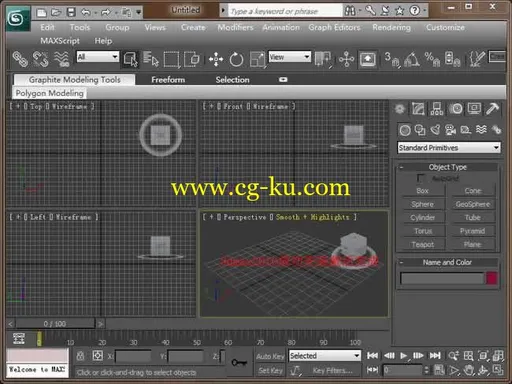The width and height of the screenshot is (512, 384).
Task: Open the Modify command panel tab
Action: pos(418,109)
